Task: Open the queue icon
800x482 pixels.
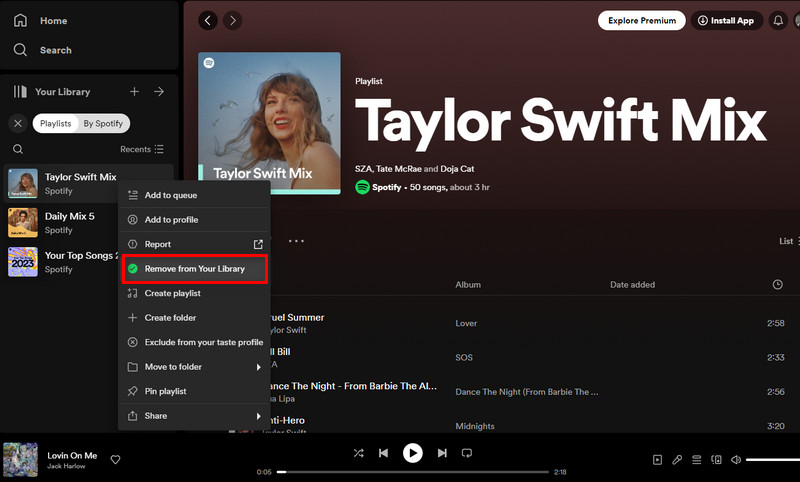Action: 696,460
